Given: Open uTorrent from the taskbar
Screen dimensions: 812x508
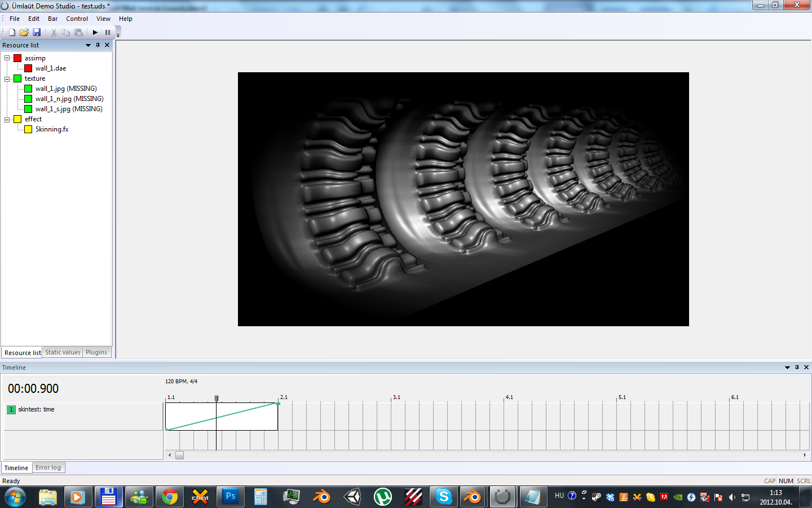Looking at the screenshot, I should coord(383,497).
